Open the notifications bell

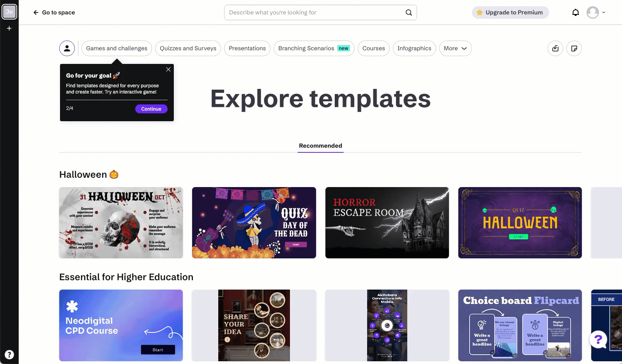coord(576,12)
